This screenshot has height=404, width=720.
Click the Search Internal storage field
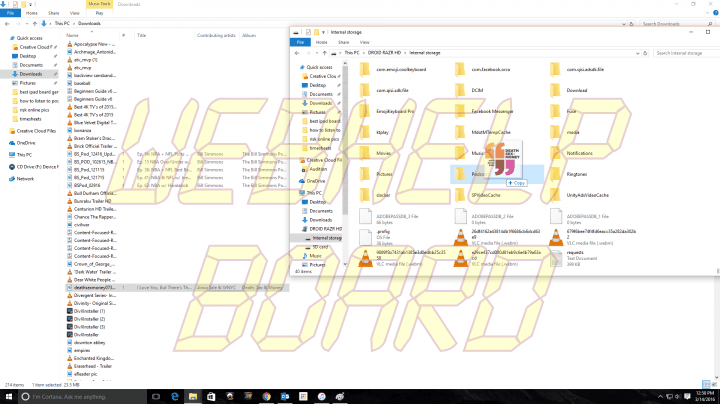685,53
